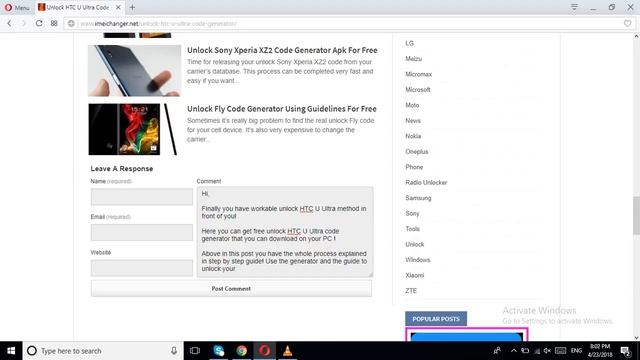
Task: Open the Windows category link
Action: (x=418, y=260)
